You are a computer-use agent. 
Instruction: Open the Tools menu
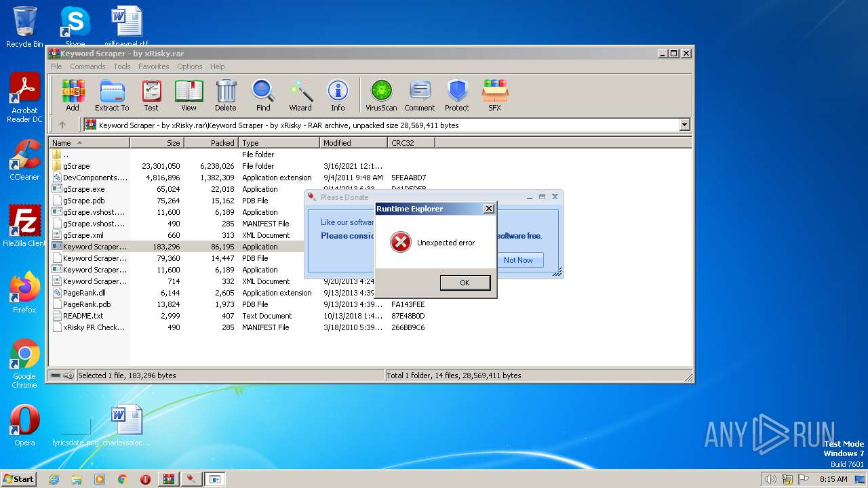122,66
